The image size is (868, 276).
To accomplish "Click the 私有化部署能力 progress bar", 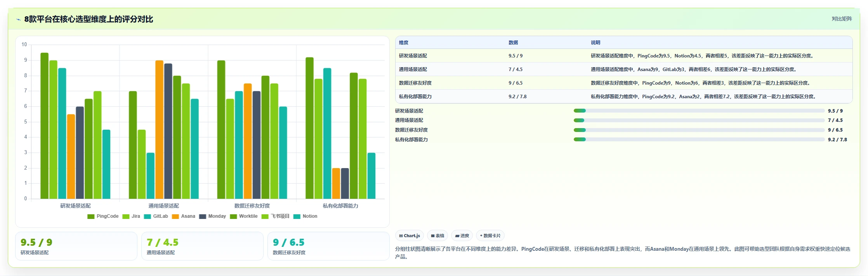I will 699,139.
